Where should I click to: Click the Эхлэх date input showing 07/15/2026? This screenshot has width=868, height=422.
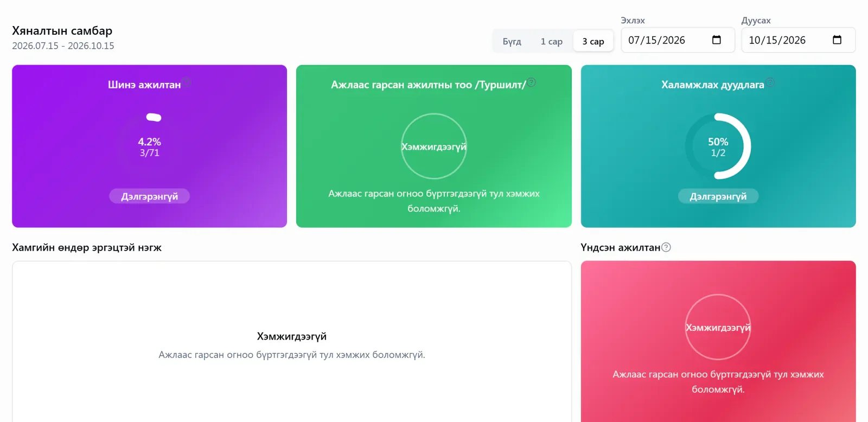(678, 40)
